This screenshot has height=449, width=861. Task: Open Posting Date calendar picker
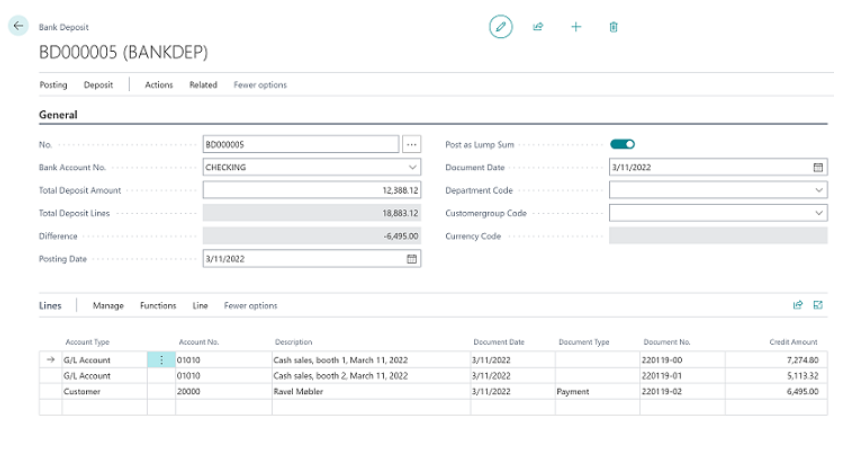tap(411, 259)
